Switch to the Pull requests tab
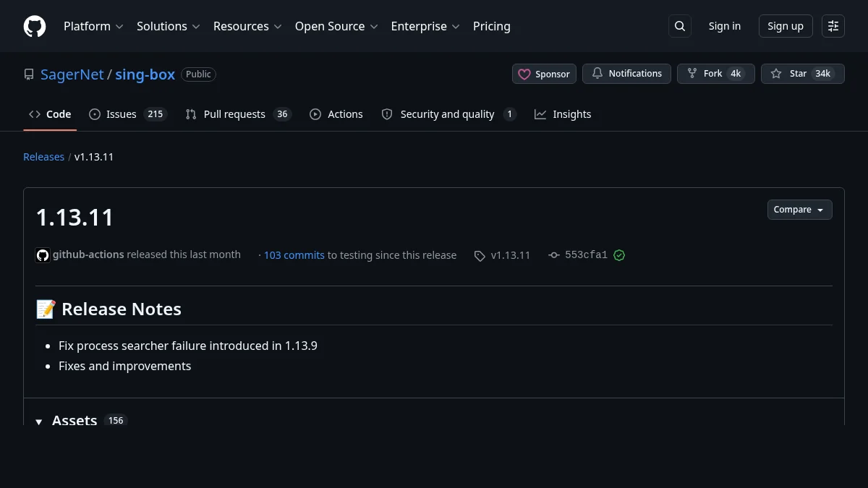 click(x=238, y=114)
